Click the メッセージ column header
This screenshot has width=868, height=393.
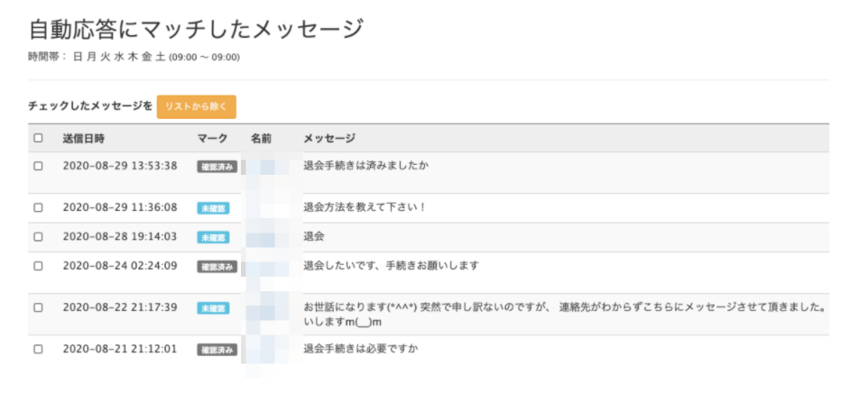click(329, 138)
